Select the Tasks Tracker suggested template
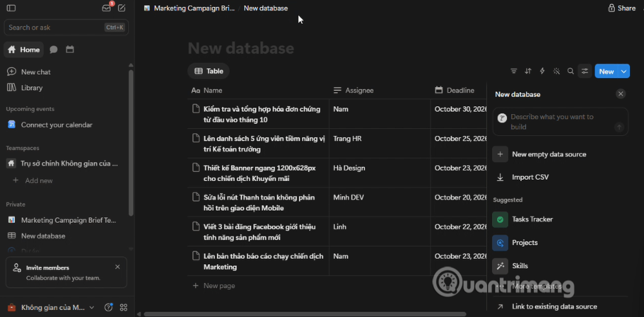The width and height of the screenshot is (644, 317). tap(560, 219)
